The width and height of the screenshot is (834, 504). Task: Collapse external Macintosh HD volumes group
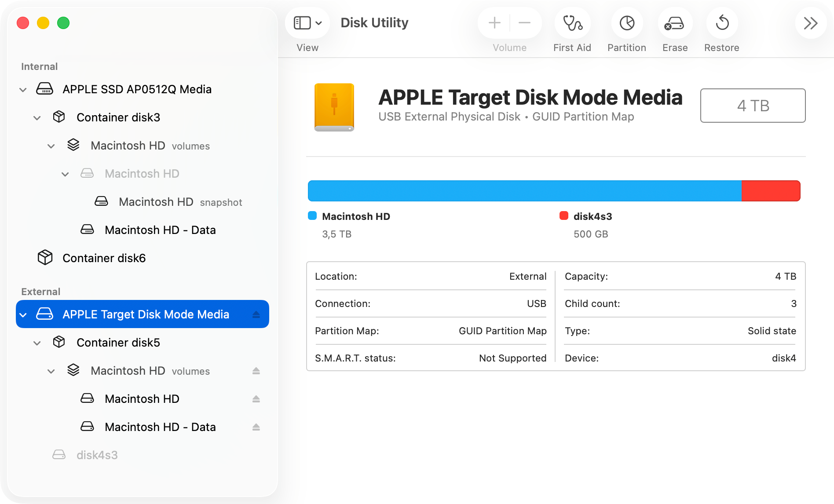pos(51,371)
